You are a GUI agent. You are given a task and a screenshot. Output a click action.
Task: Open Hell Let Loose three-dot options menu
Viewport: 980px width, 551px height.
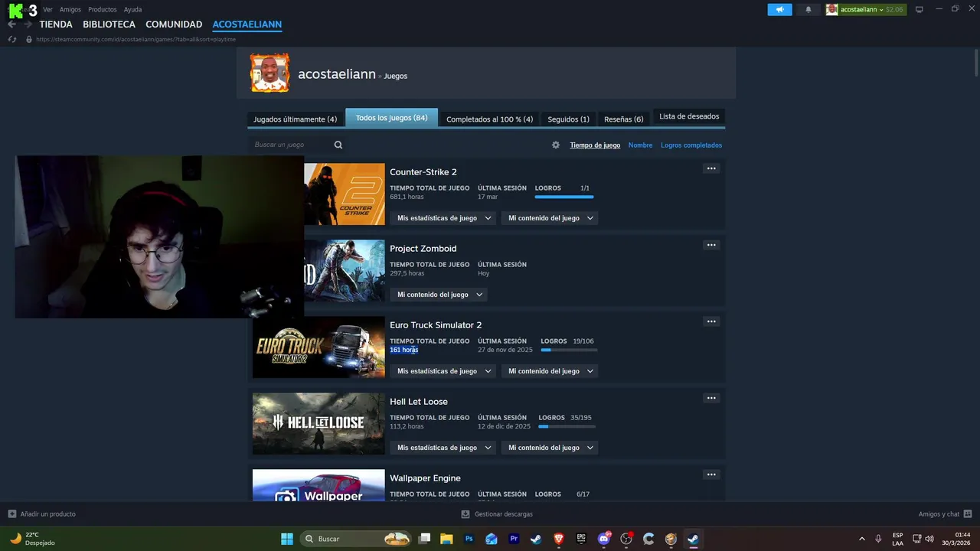tap(711, 398)
